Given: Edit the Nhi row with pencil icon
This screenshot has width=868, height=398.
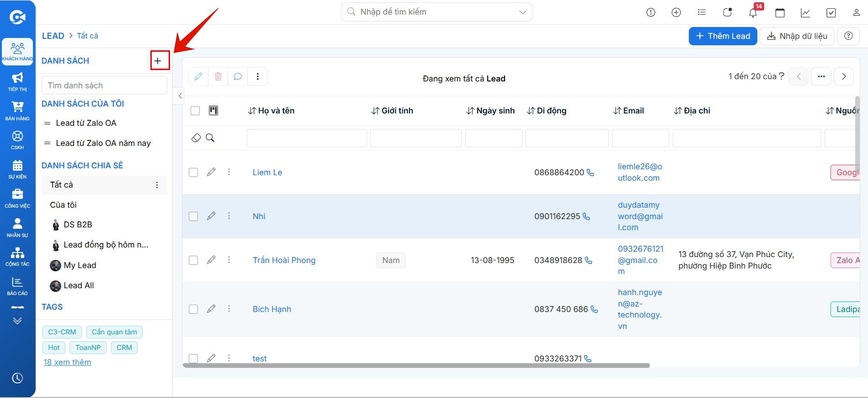Looking at the screenshot, I should [x=211, y=216].
